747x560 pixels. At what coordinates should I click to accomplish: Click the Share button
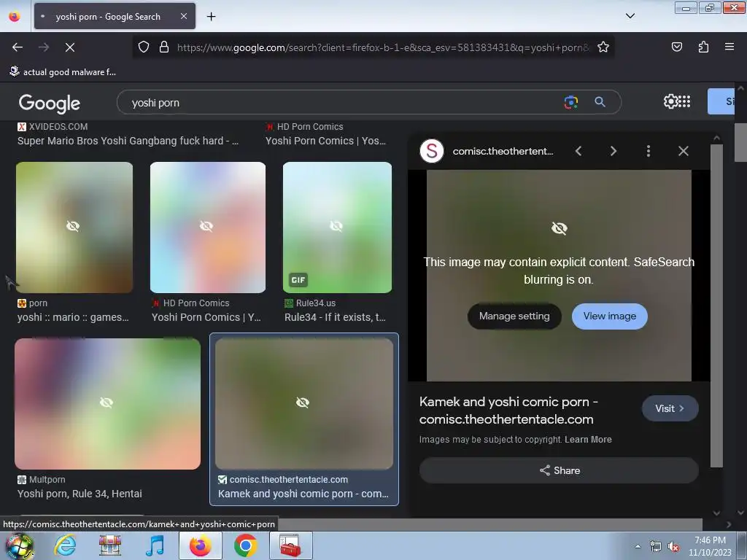coord(559,470)
